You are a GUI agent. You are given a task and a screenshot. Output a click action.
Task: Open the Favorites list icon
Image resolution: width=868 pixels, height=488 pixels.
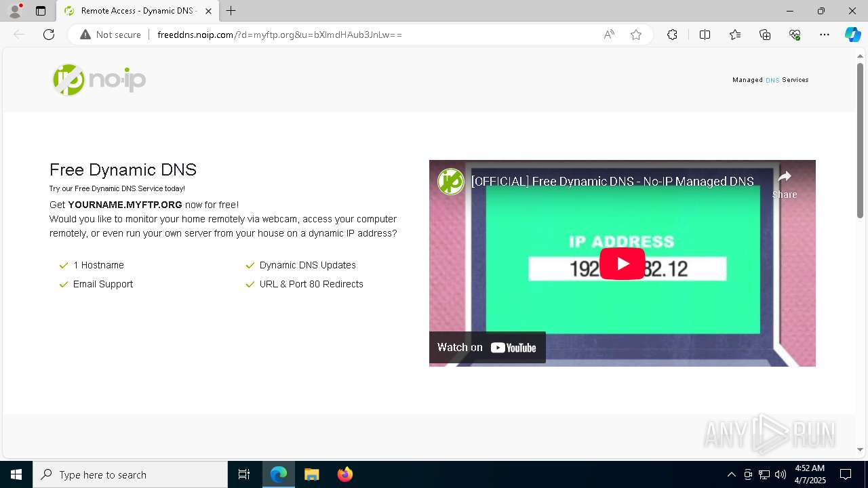[735, 35]
